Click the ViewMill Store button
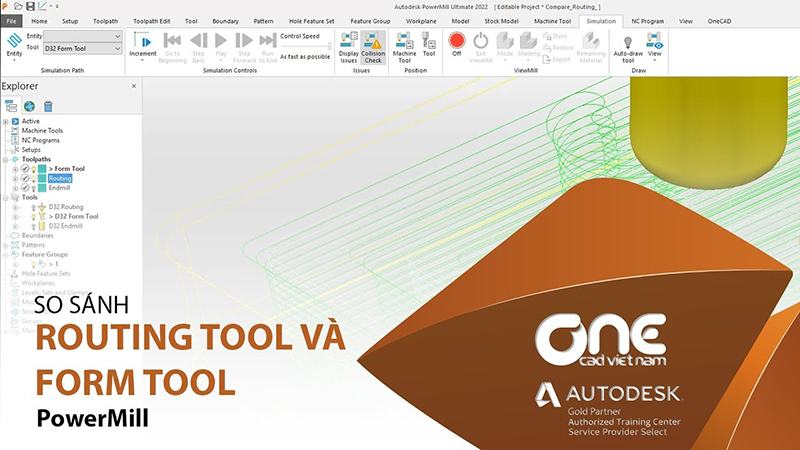 click(555, 36)
